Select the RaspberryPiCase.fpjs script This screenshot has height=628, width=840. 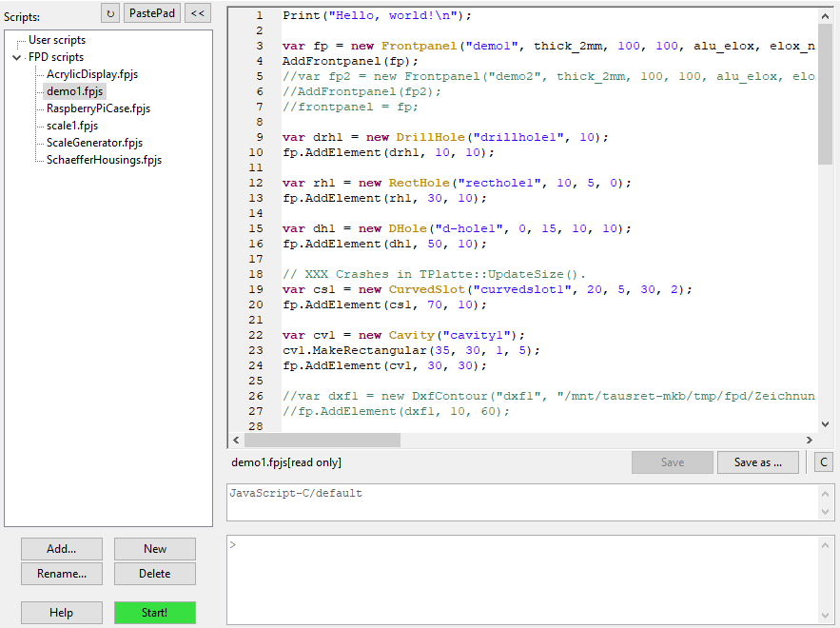click(98, 108)
